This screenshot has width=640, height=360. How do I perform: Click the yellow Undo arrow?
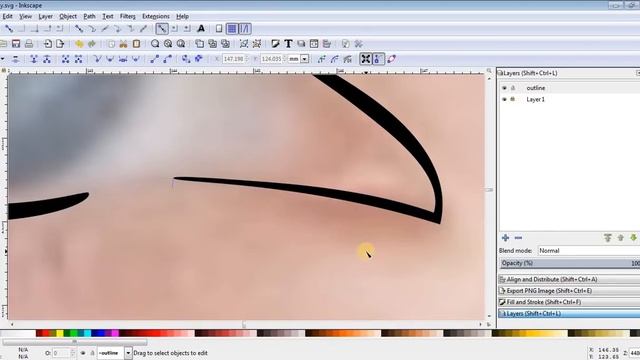click(79, 44)
